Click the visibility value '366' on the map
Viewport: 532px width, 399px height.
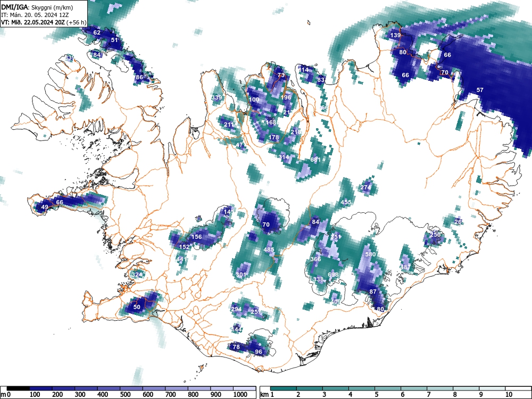[x=315, y=259]
